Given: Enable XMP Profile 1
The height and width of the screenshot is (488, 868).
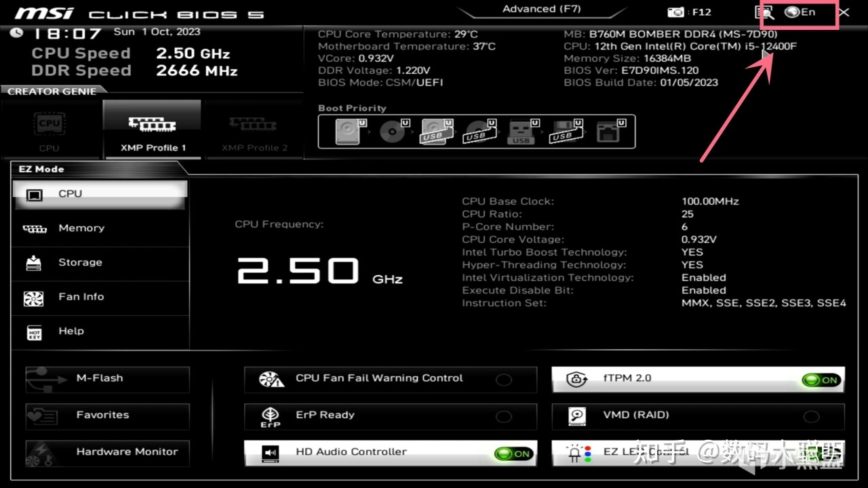Looking at the screenshot, I should tap(153, 130).
